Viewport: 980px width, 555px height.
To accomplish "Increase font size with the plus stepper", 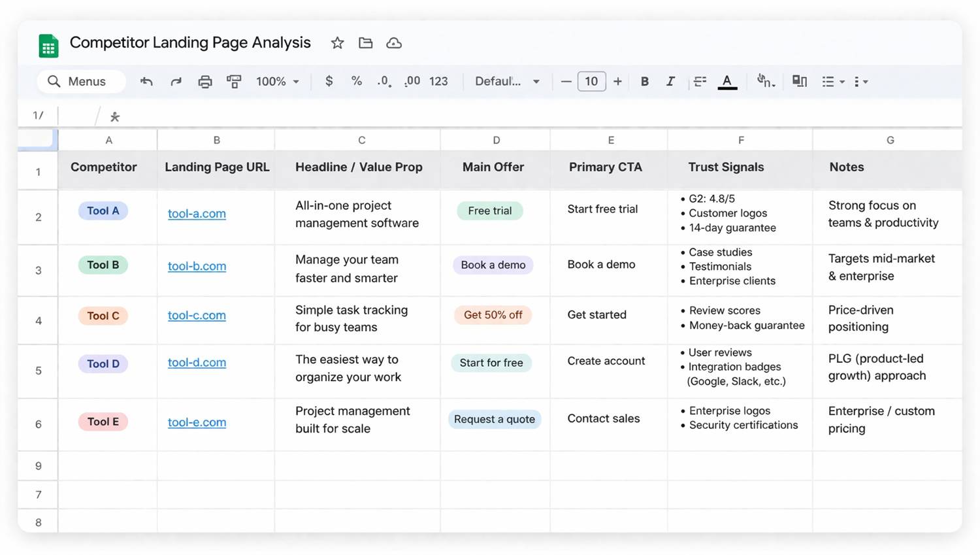I will point(617,81).
